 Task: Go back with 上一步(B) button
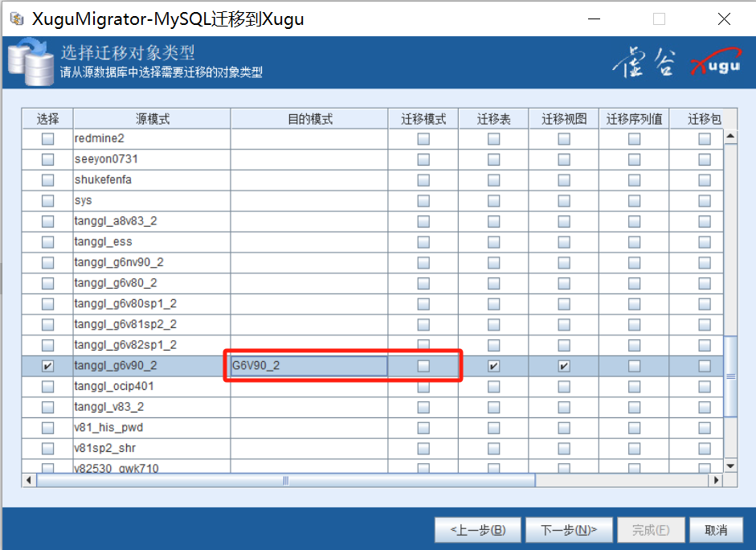click(x=478, y=530)
